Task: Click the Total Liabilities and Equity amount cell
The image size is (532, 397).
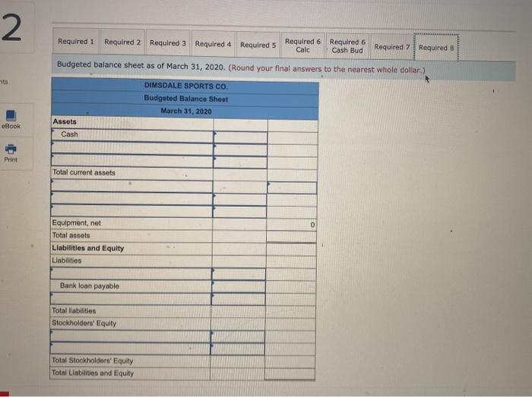Action: coord(290,374)
